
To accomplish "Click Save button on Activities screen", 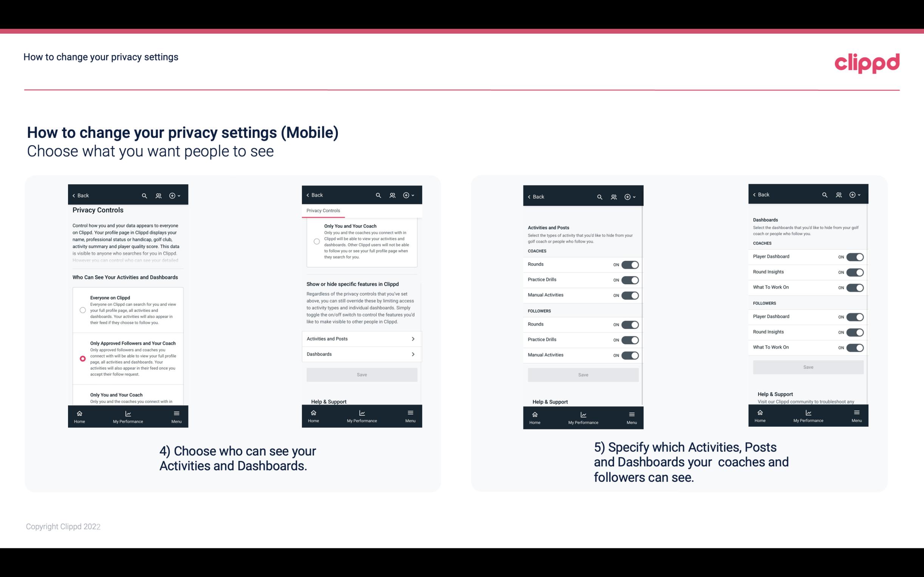I will pyautogui.click(x=582, y=373).
